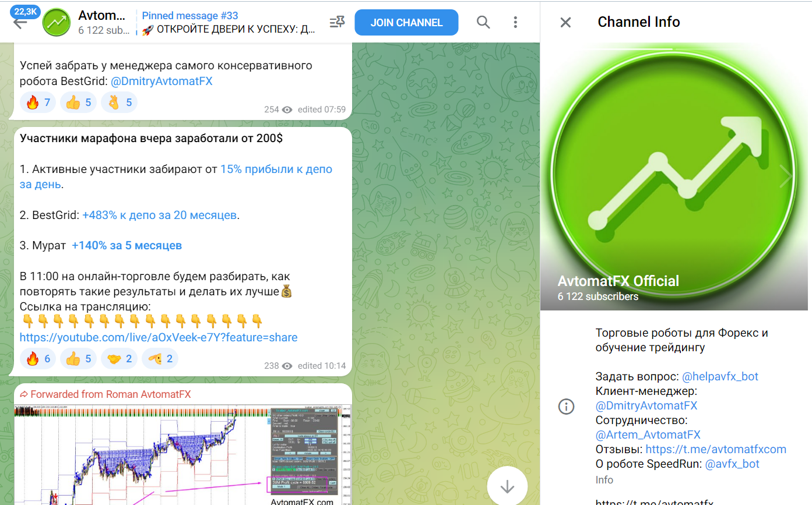Screen dimensions: 812x505
Task: Click 'edited 07:59' message timestamp
Action: coord(322,110)
